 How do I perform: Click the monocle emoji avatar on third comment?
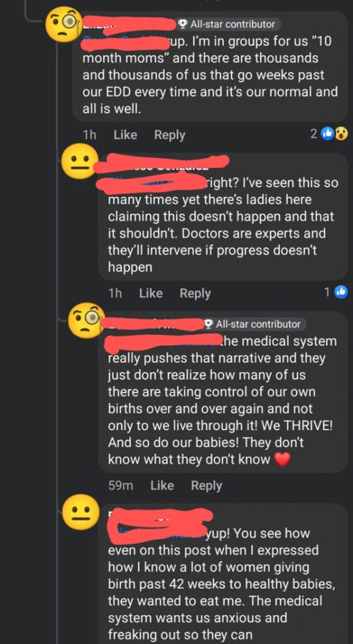[87, 320]
